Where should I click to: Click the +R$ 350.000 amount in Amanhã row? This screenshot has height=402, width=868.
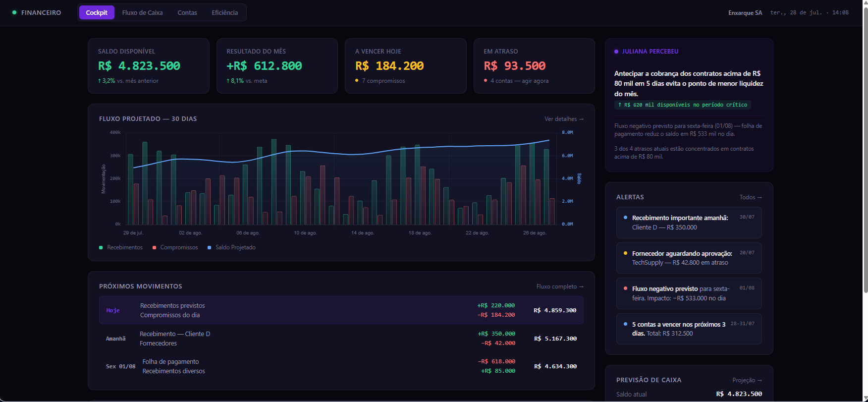tap(496, 334)
